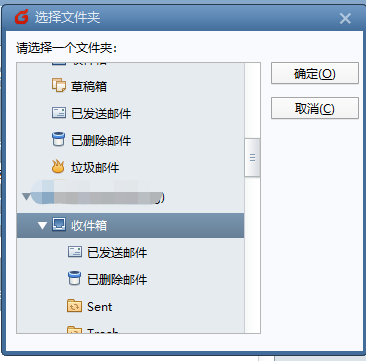Choose the 垃圾邮件 folder label
This screenshot has height=361, width=366.
[x=95, y=167]
